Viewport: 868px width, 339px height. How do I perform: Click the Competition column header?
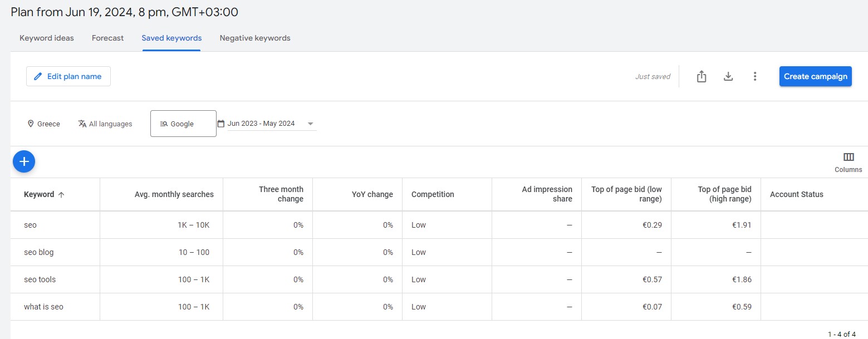tap(433, 194)
